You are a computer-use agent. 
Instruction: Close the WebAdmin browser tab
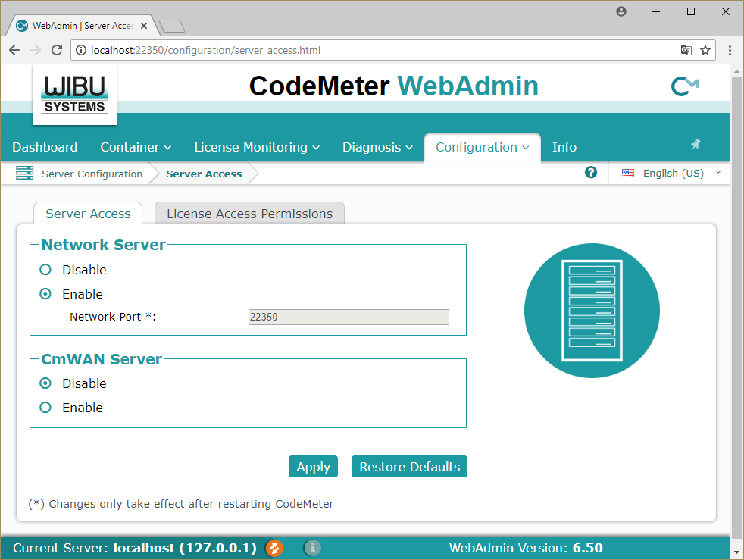click(x=144, y=26)
